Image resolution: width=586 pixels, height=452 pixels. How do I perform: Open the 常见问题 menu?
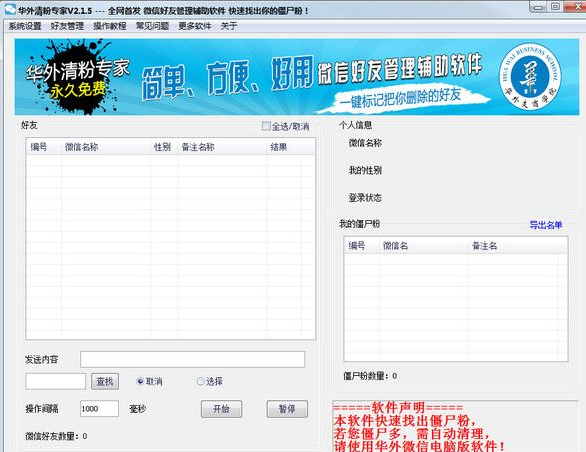(x=152, y=26)
